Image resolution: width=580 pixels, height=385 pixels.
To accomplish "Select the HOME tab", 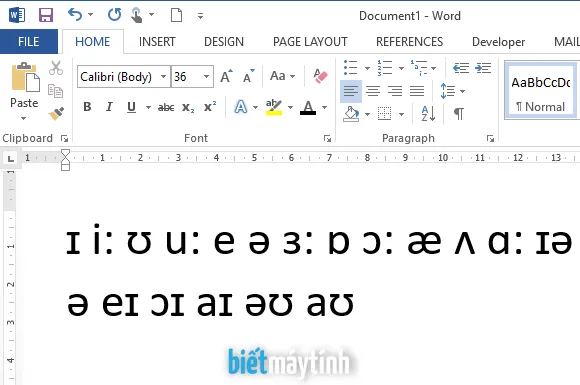I will [x=92, y=41].
